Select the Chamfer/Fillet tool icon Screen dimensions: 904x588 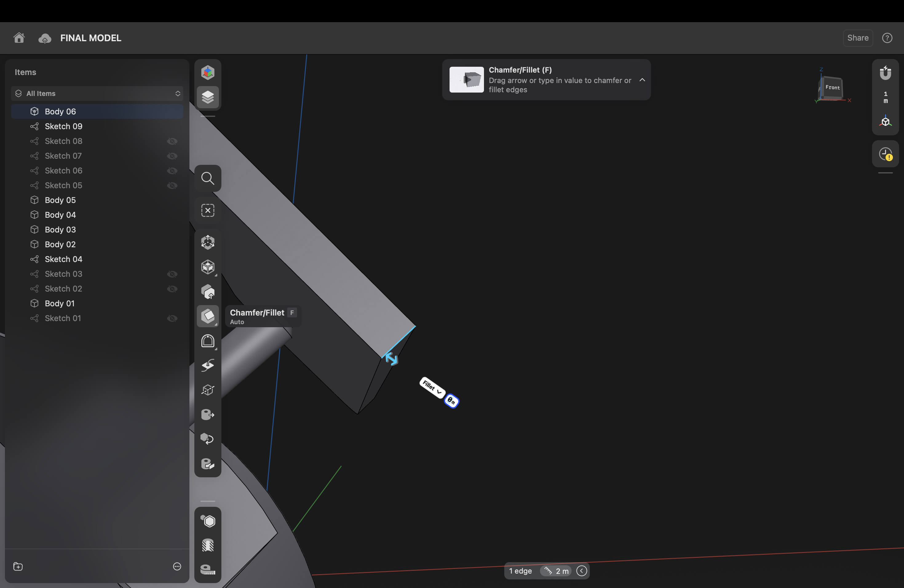207,316
